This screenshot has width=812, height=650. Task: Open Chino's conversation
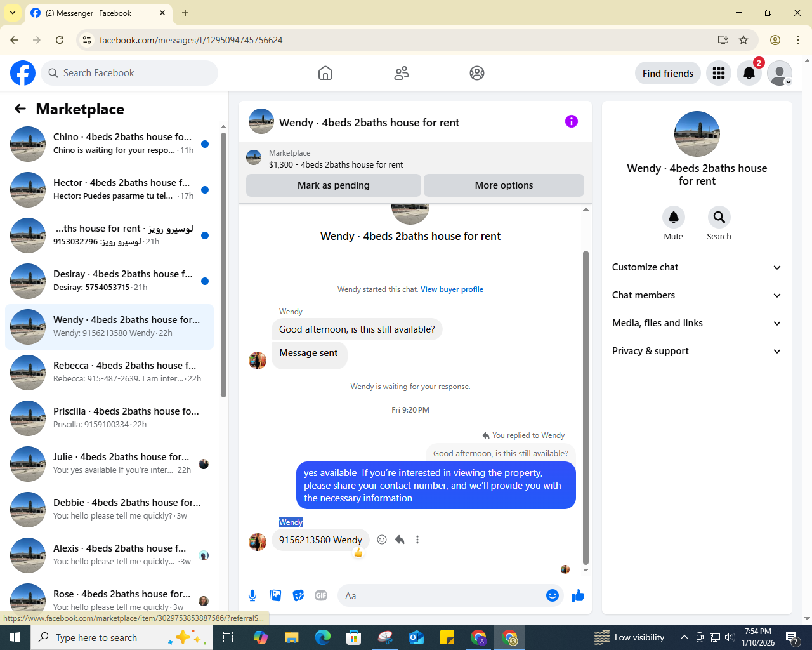pos(109,143)
